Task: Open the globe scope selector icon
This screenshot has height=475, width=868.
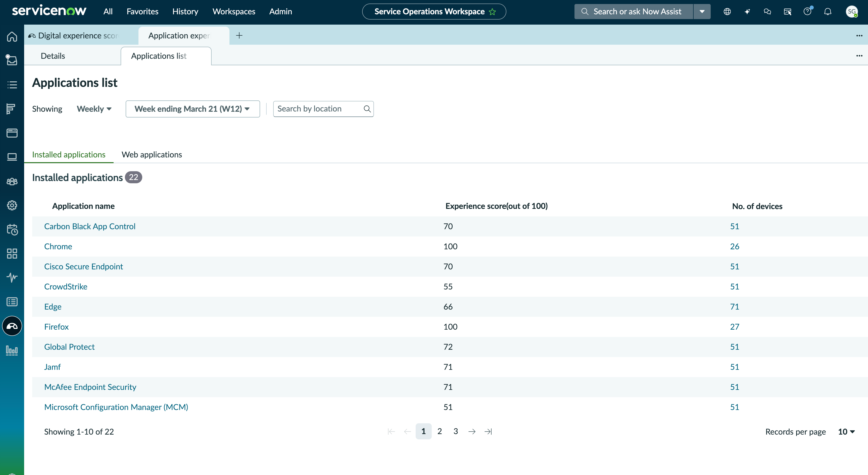Action: pos(727,12)
